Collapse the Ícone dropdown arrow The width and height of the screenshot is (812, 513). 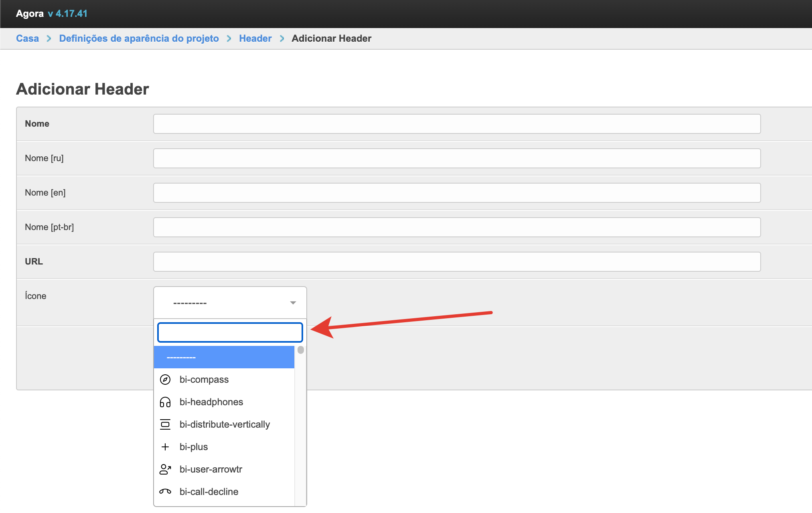point(293,303)
